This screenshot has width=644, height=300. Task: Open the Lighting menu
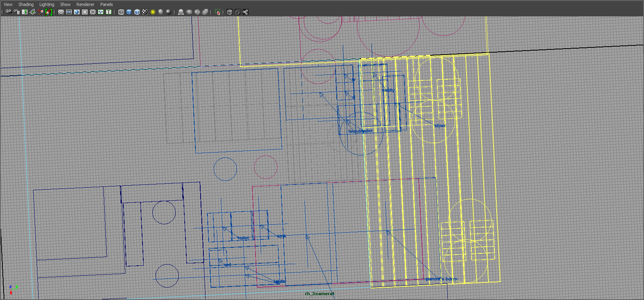pos(47,4)
